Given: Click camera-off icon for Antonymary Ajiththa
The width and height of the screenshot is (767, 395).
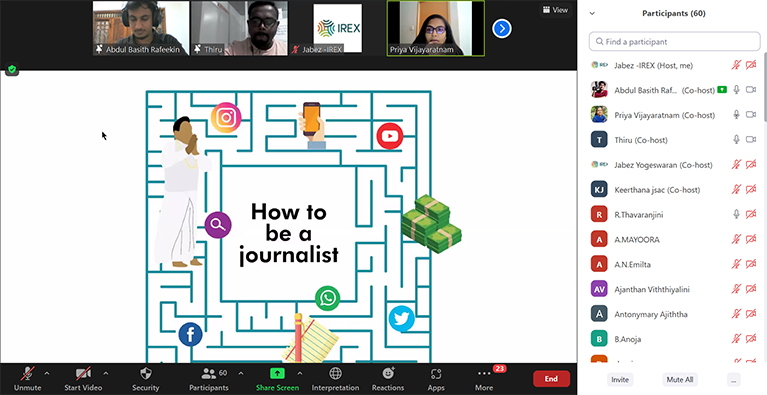Looking at the screenshot, I should pos(751,314).
